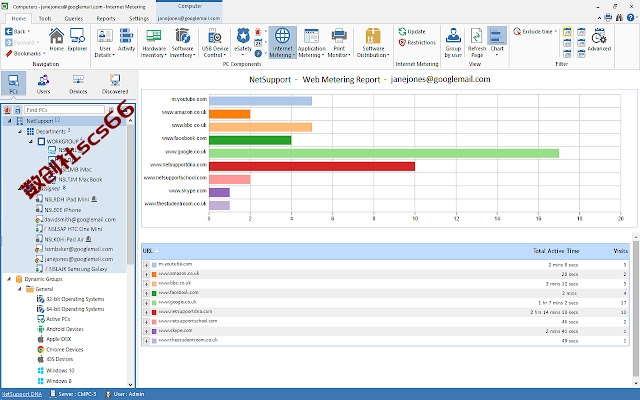This screenshot has height=400, width=640.
Task: Open the janejones@googlemail.com ribbon tab
Action: (x=189, y=18)
